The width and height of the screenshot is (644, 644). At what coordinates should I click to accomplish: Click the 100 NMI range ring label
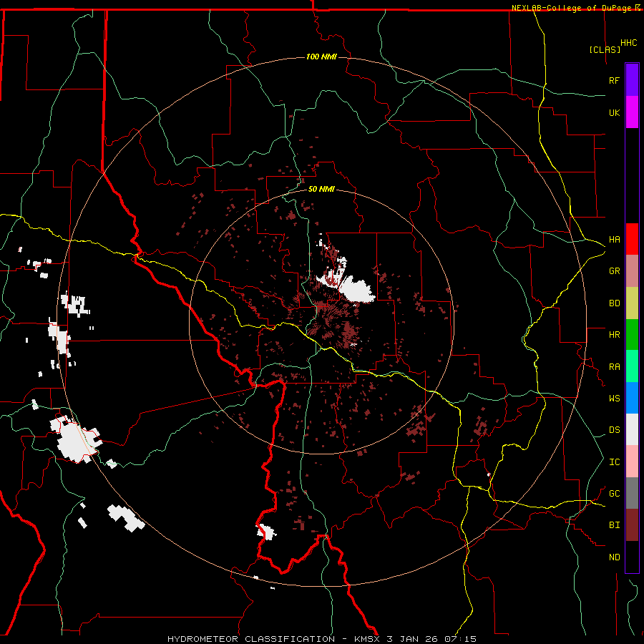(321, 57)
